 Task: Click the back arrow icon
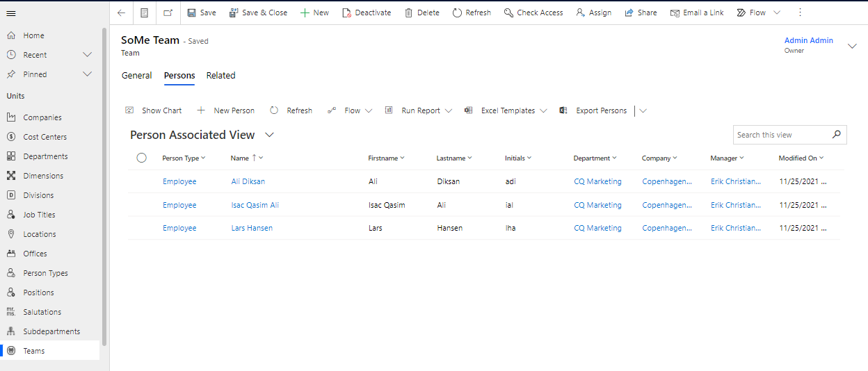click(121, 13)
